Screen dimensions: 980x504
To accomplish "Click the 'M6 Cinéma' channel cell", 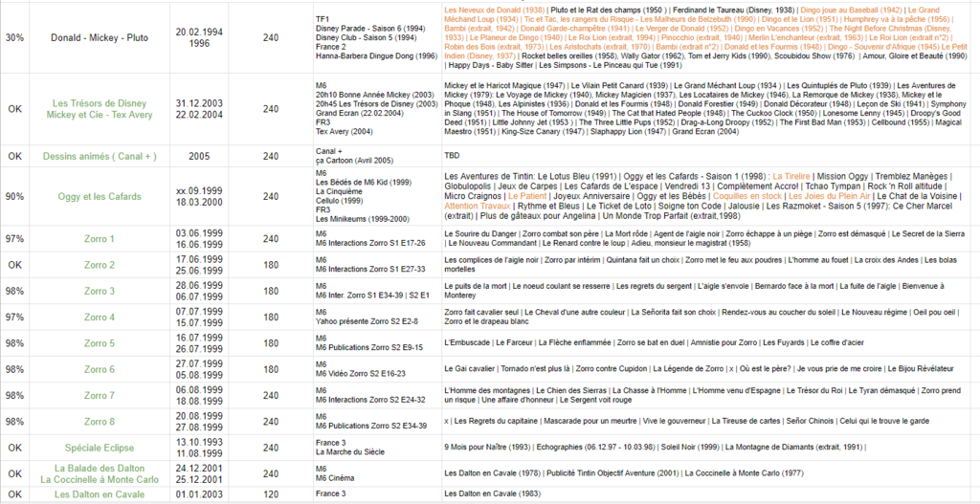I will tap(377, 474).
